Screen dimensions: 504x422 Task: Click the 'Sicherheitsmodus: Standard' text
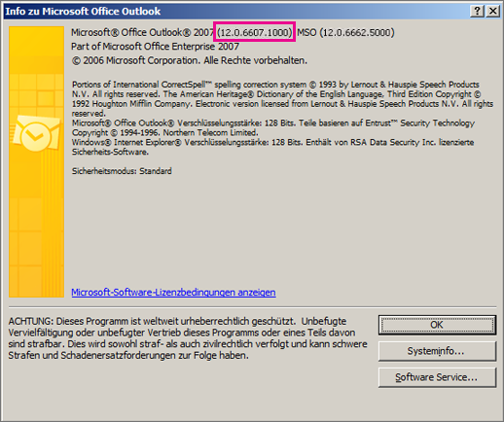click(122, 171)
